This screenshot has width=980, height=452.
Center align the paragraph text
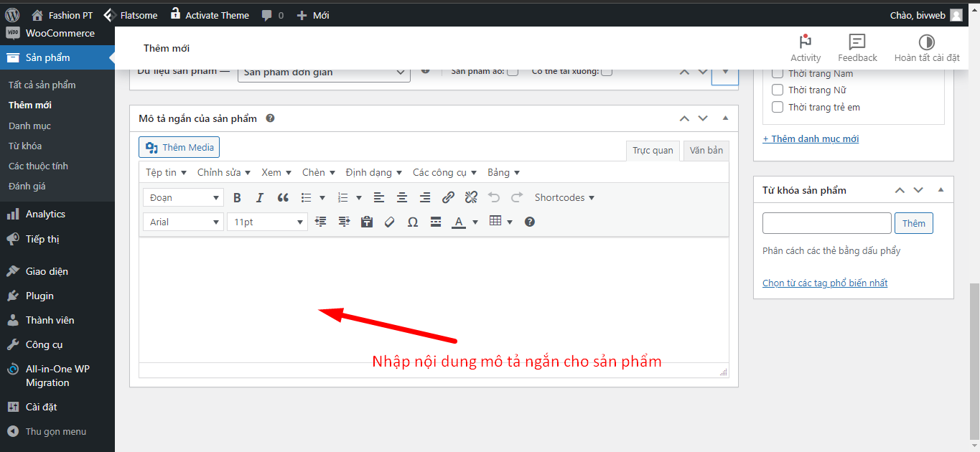[402, 198]
